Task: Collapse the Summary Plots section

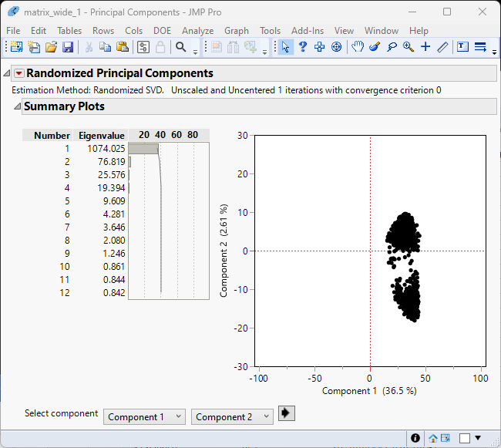Action: [x=17, y=106]
